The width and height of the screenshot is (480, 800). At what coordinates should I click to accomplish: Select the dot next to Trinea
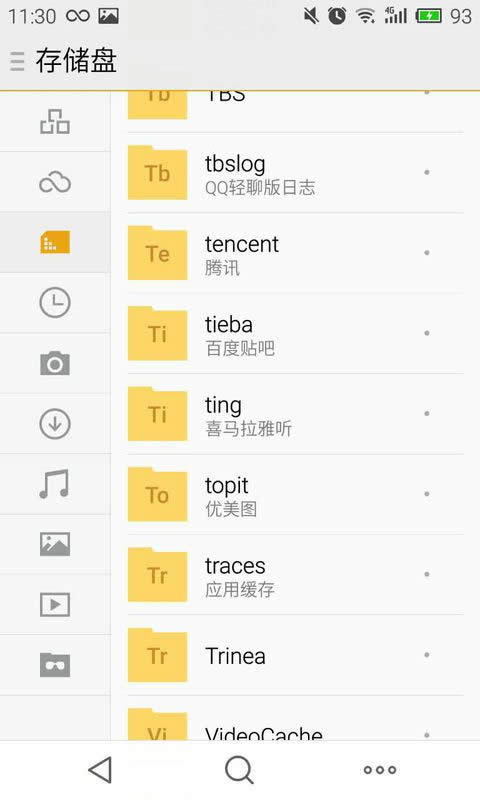click(x=427, y=655)
